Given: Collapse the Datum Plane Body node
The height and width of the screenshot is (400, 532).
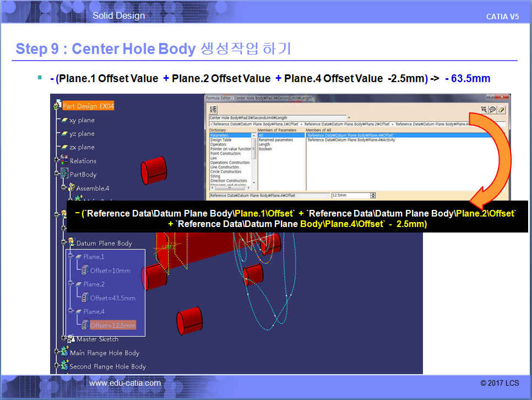Looking at the screenshot, I should coord(64,243).
